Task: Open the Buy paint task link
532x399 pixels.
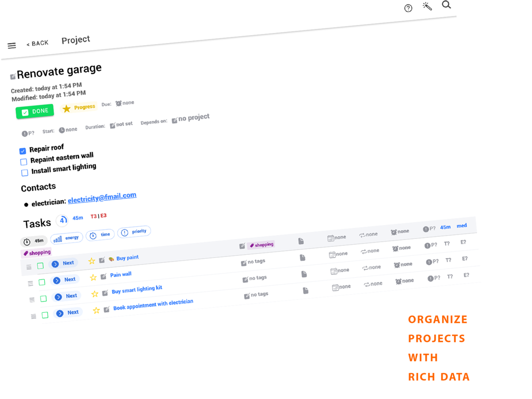Action: pos(127,258)
